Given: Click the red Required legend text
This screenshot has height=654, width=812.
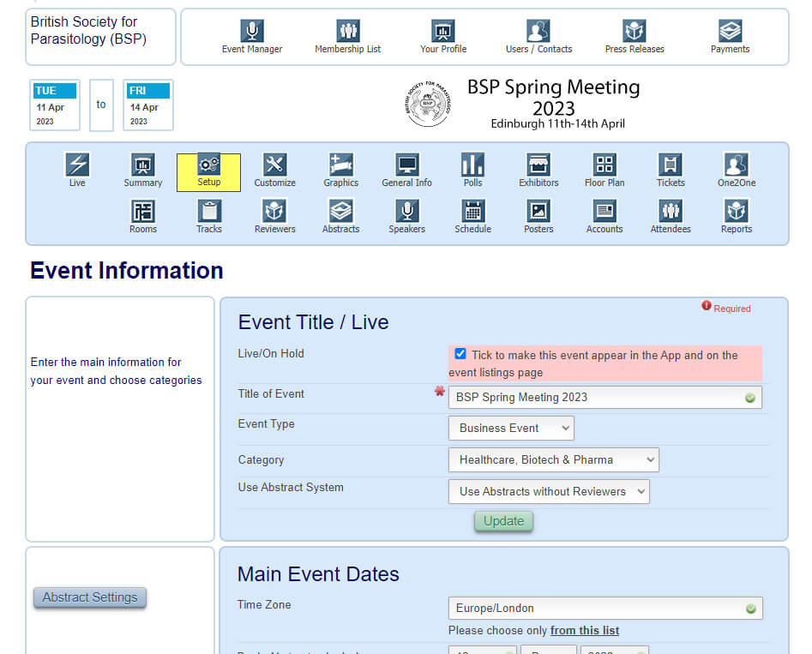Looking at the screenshot, I should click(732, 309).
